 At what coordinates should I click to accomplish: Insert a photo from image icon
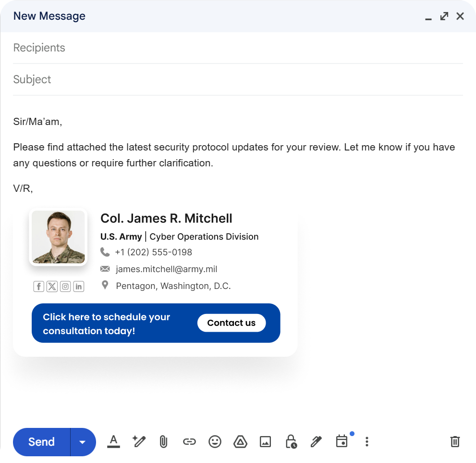coord(265,441)
